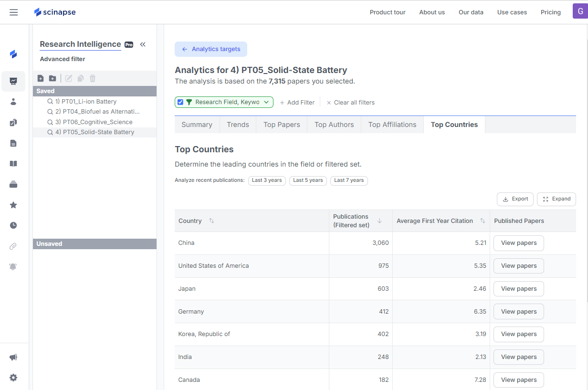
Task: Open the hamburger menu icon
Action: 14,12
